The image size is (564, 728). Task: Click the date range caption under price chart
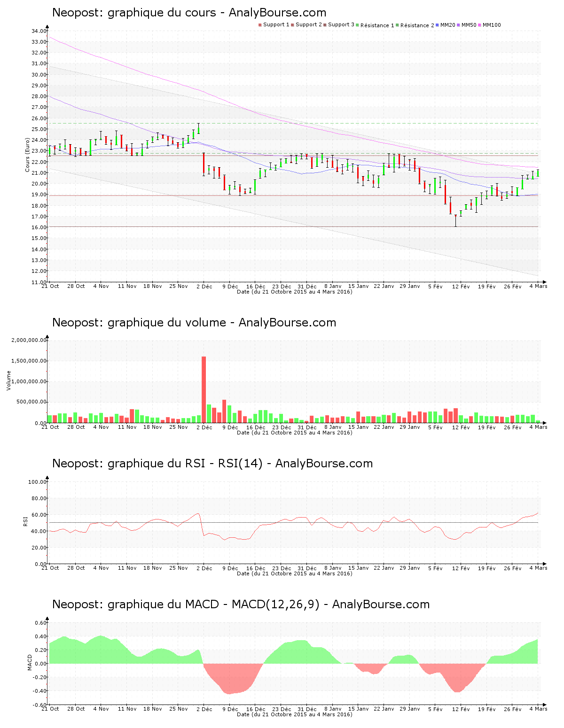(295, 292)
